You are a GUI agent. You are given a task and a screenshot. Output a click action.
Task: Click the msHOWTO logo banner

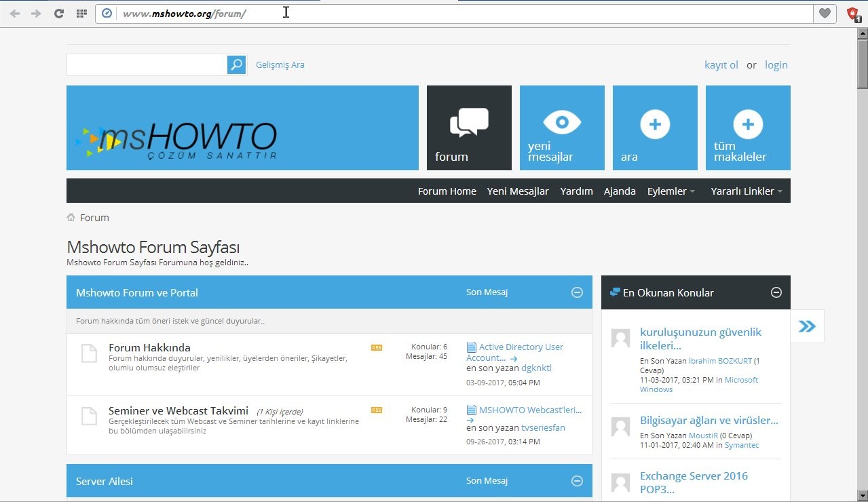(242, 128)
